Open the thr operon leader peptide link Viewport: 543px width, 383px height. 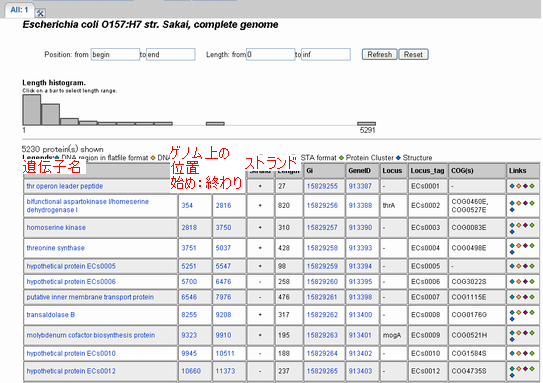65,186
